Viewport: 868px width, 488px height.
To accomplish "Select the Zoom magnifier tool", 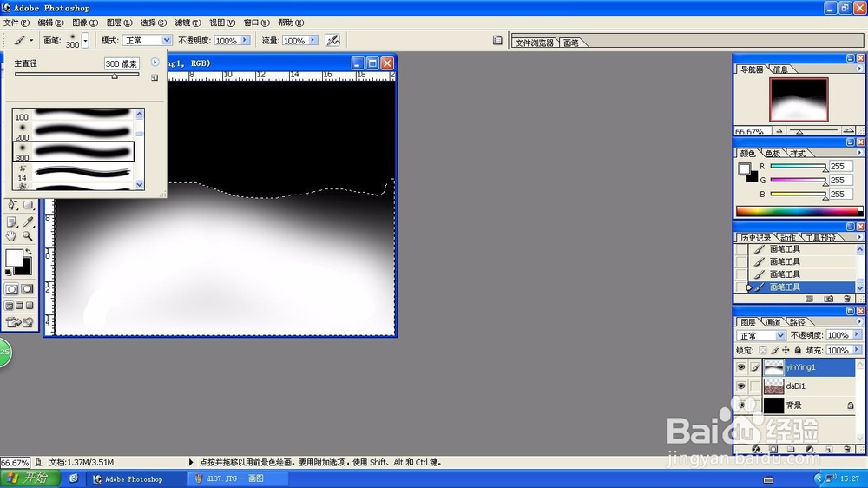I will 29,236.
